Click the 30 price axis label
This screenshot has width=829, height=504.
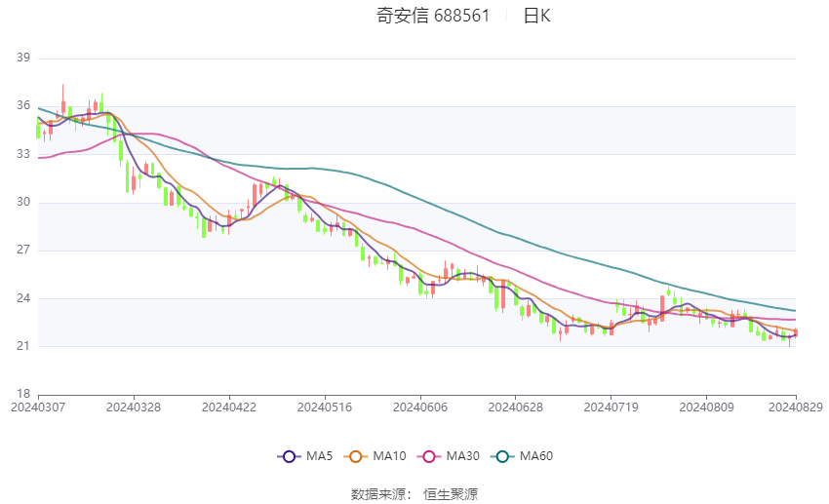23,202
